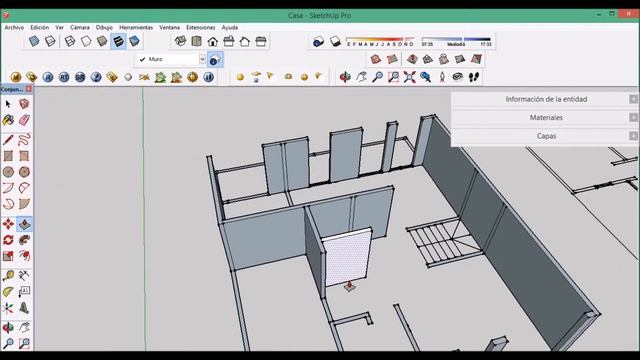Image resolution: width=640 pixels, height=360 pixels.
Task: Select the Protractor tool
Action: [x=8, y=291]
